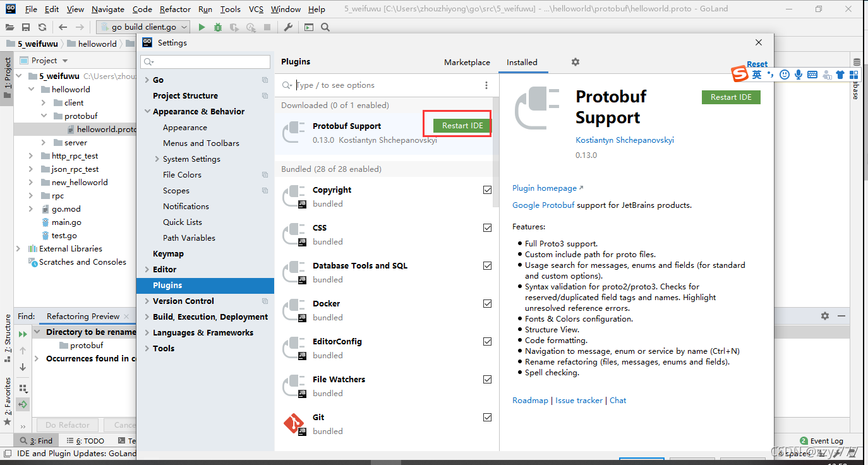Open the Issue tracker link
Viewport: 868px width, 465px height.
[x=579, y=401]
